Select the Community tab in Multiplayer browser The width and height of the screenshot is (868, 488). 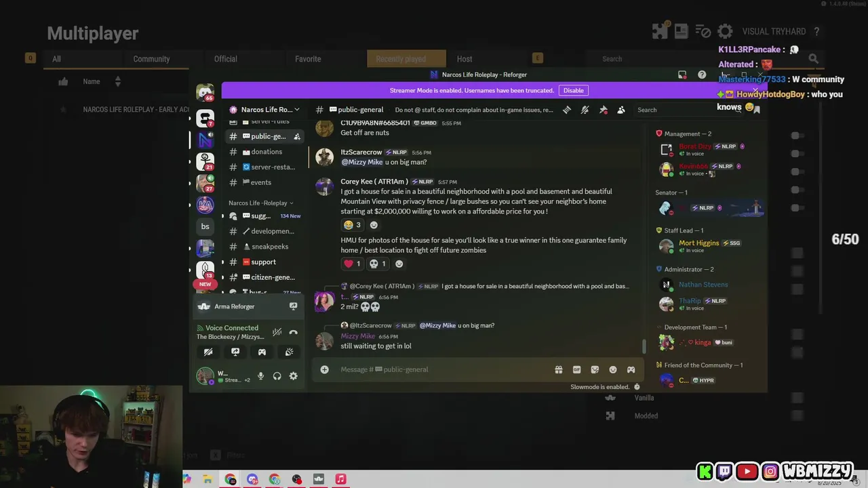coord(151,59)
